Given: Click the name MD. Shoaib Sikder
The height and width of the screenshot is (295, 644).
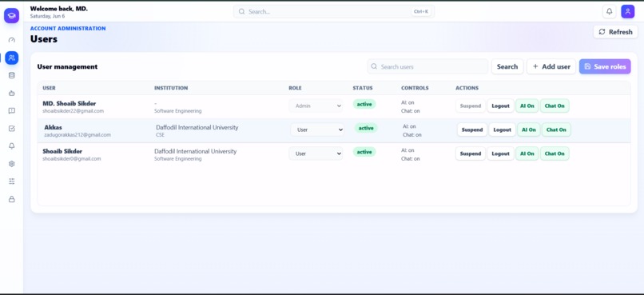Looking at the screenshot, I should (x=70, y=104).
